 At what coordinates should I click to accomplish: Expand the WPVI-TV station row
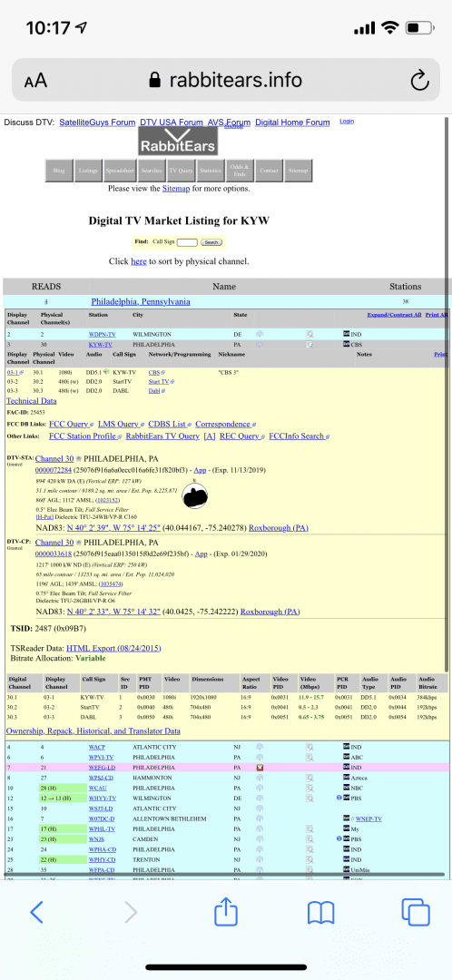pyautogui.click(x=103, y=757)
